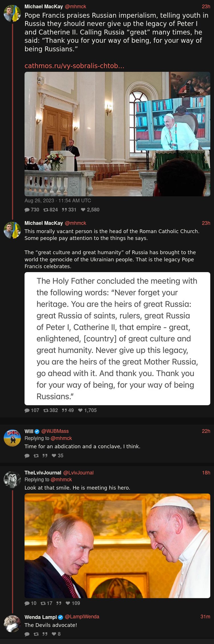This screenshot has width=214, height=644.
Task: Open the cathmos.ru link
Action: 74,66
